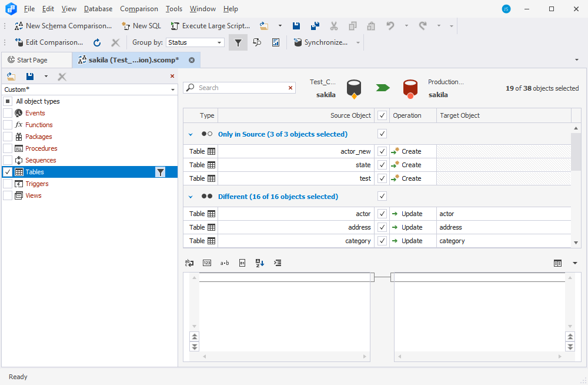Screen dimensions: 588x385
Task: Open the dropdown arrow next to Synchronize
Action: click(x=358, y=42)
